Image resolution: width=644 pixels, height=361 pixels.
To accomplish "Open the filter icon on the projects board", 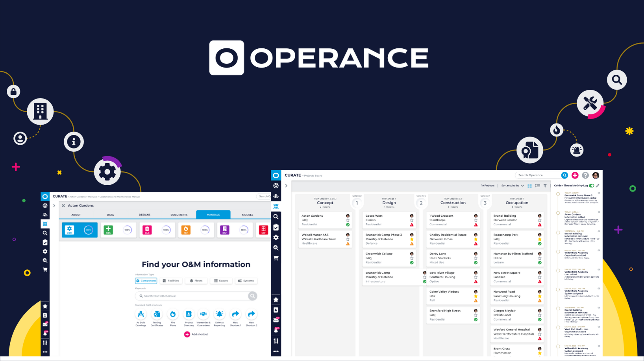I will (545, 186).
